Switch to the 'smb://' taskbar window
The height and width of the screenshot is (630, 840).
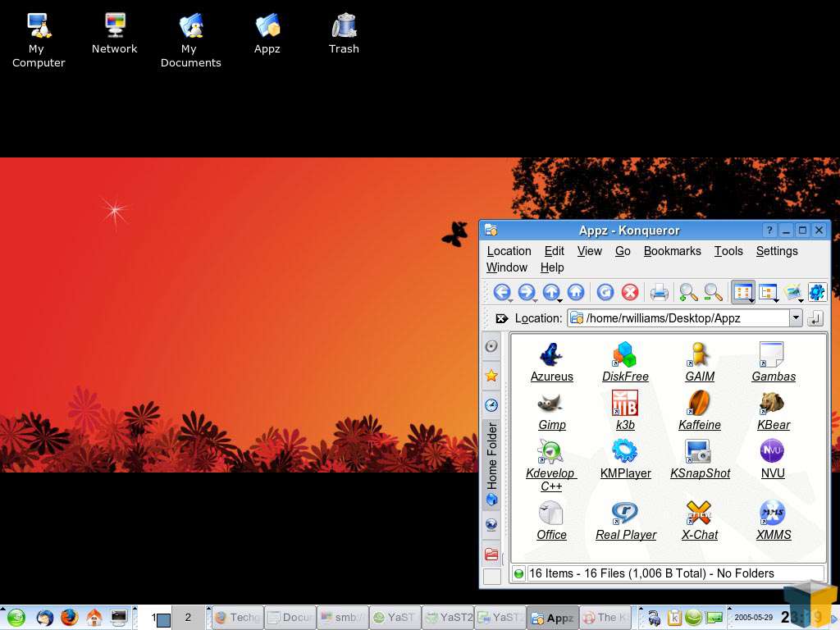pos(344,618)
